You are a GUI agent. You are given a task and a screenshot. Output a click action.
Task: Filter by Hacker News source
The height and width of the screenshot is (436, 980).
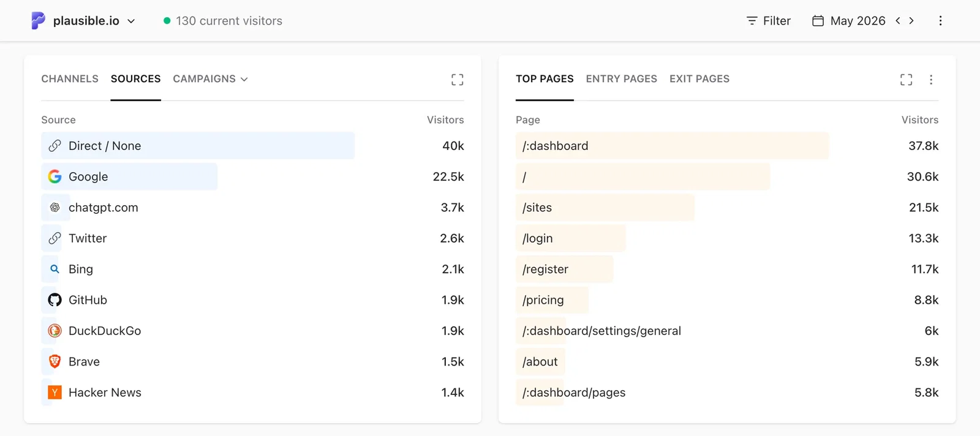pyautogui.click(x=105, y=393)
